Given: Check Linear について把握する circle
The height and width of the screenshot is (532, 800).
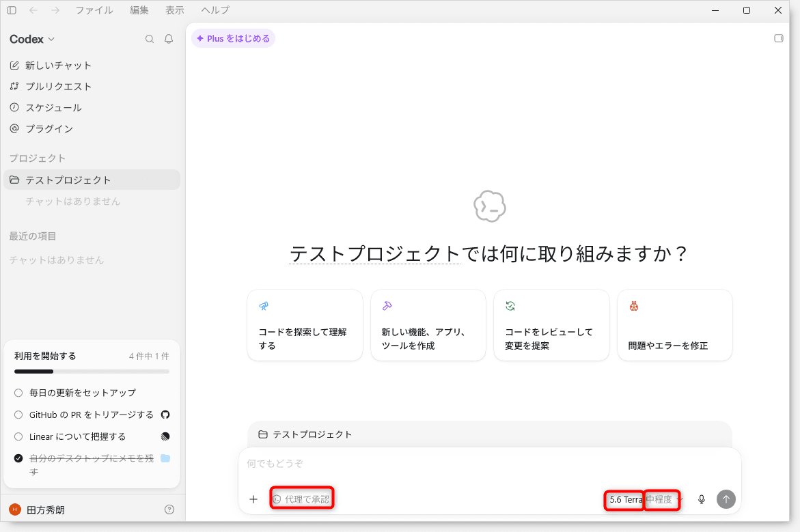Looking at the screenshot, I should coord(18,436).
